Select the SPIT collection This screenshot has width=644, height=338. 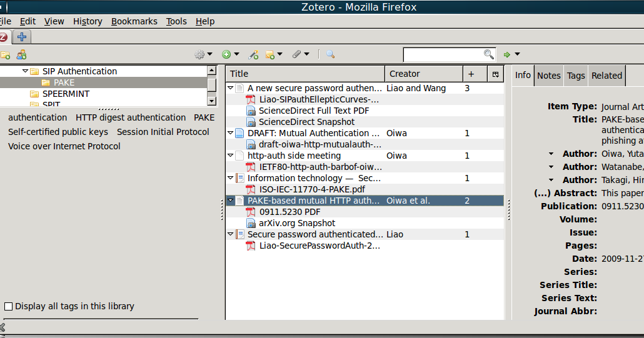pos(51,104)
